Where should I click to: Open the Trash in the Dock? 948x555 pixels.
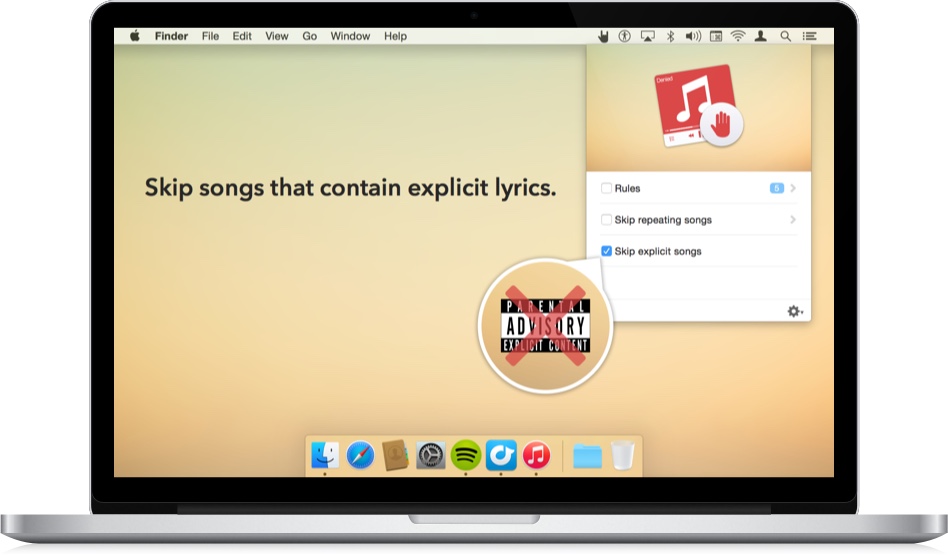(622, 455)
